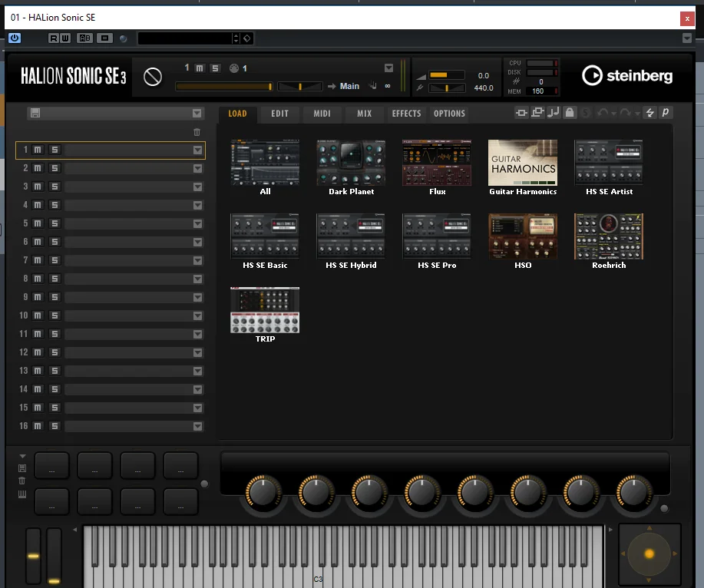The image size is (704, 588).
Task: Adjust the master volume slider
Action: 447,75
